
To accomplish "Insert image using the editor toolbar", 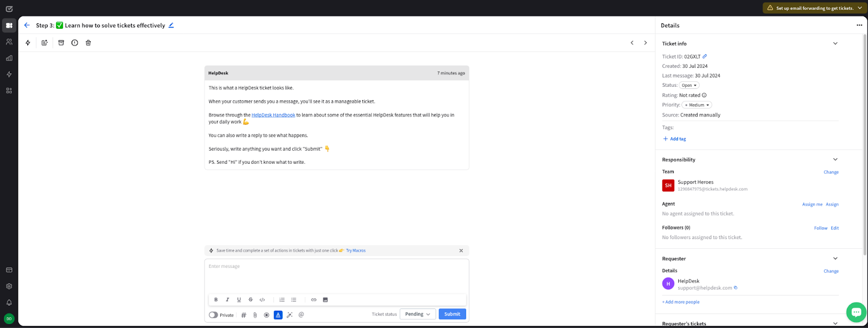I will tap(325, 300).
